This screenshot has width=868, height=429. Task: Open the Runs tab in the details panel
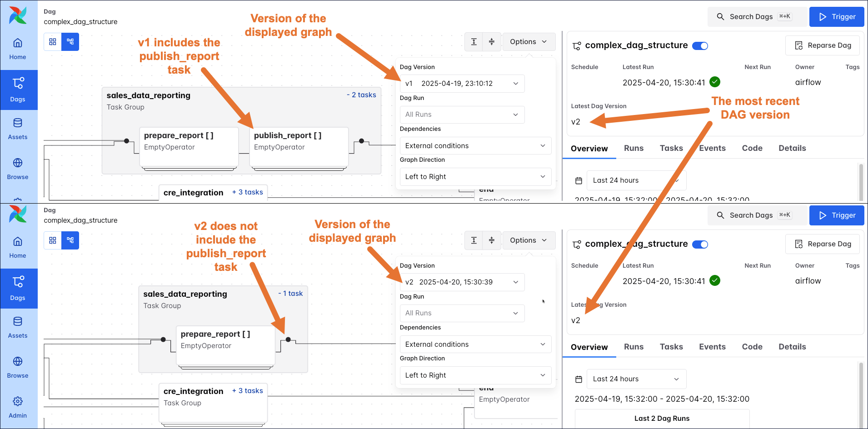[634, 148]
